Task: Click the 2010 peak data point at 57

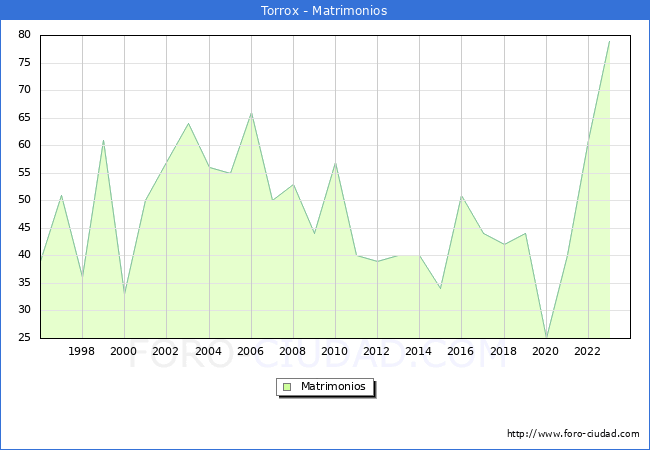Action: (335, 162)
